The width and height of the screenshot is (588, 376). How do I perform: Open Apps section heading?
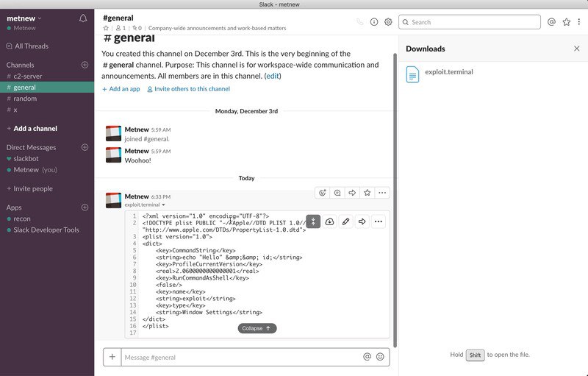[x=14, y=207]
